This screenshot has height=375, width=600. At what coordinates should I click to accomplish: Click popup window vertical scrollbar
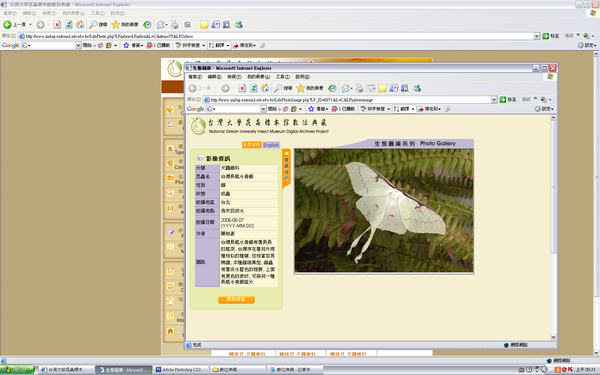point(553,228)
